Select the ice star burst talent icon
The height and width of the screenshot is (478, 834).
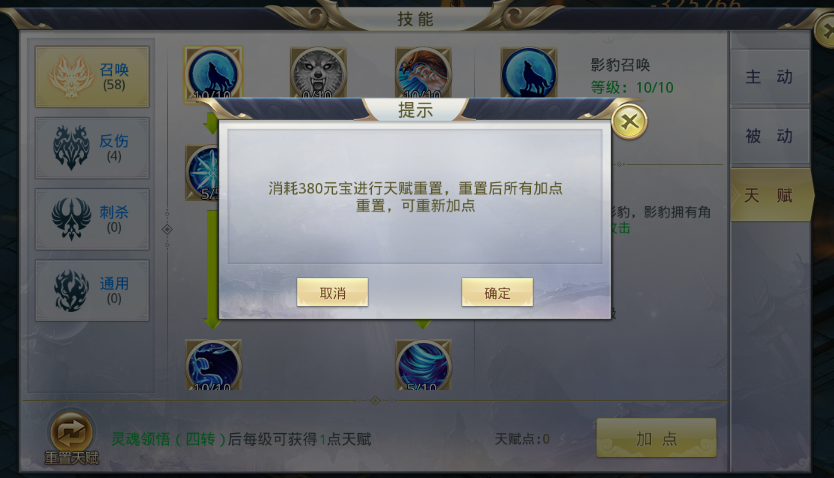pos(202,173)
